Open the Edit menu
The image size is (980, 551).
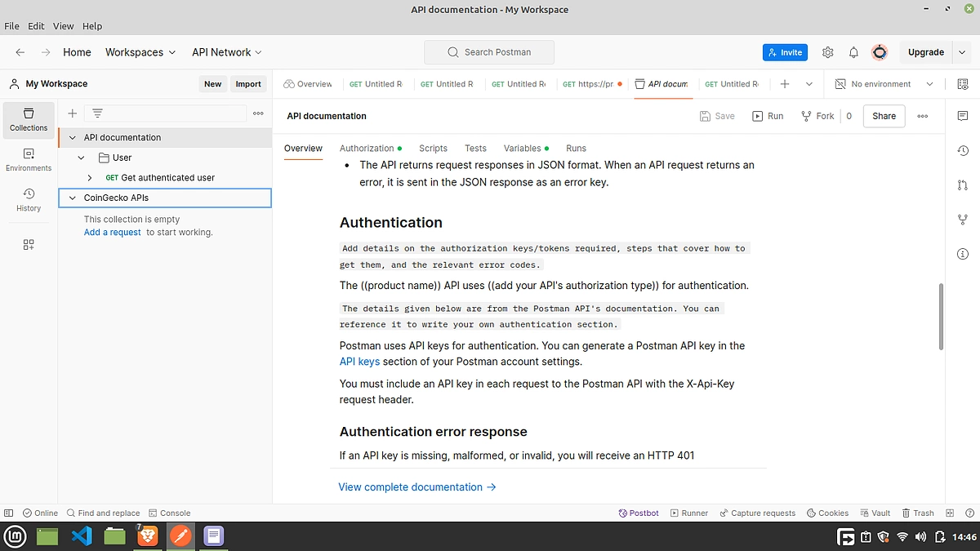click(37, 26)
